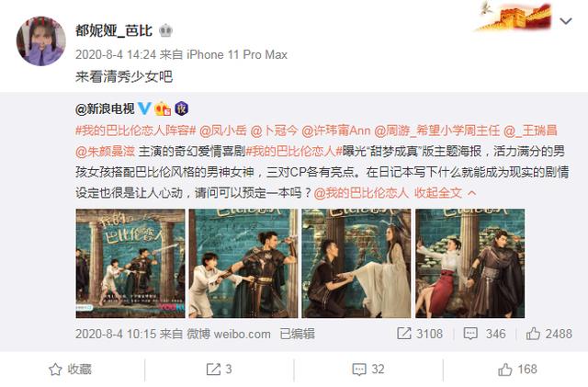
Task: Open first poster thumbnail with title text
Action: tap(130, 264)
